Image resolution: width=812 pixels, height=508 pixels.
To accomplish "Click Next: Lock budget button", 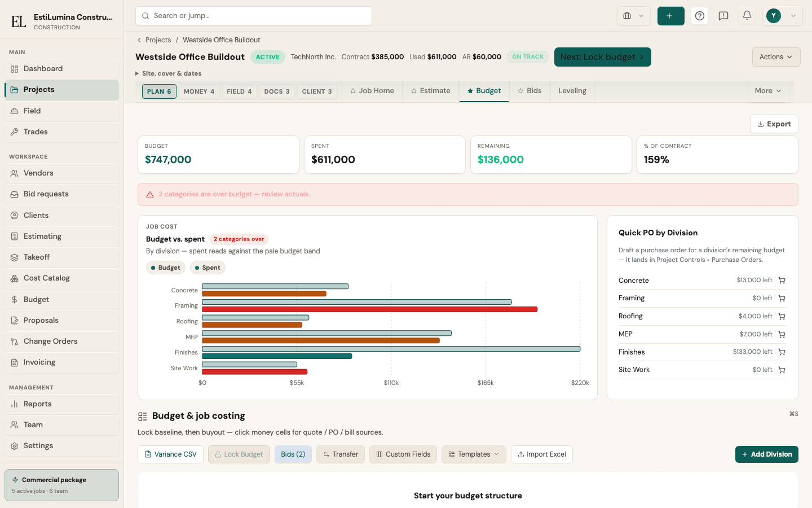I will click(602, 57).
